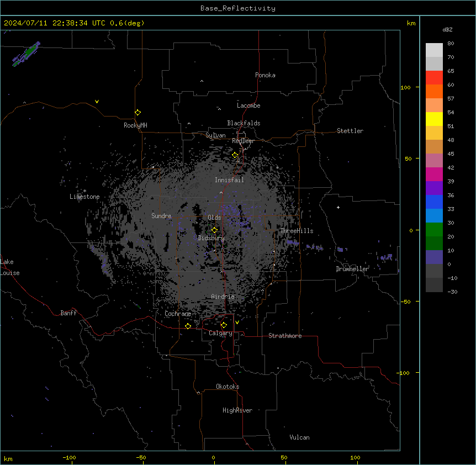Viewport: 476px width, 465px height.
Task: Click the Base_Reflectivity title text
Action: coord(237,8)
